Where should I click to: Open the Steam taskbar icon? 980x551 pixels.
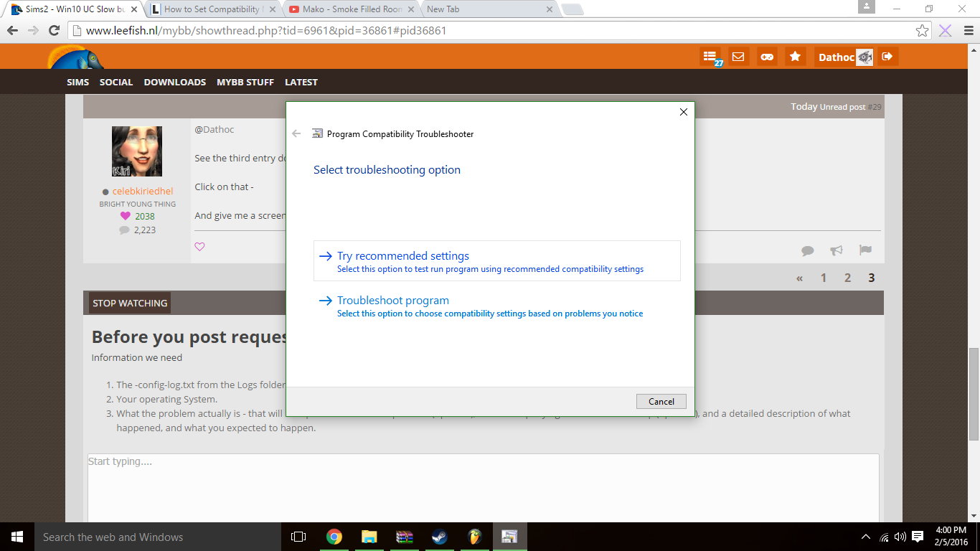click(439, 537)
